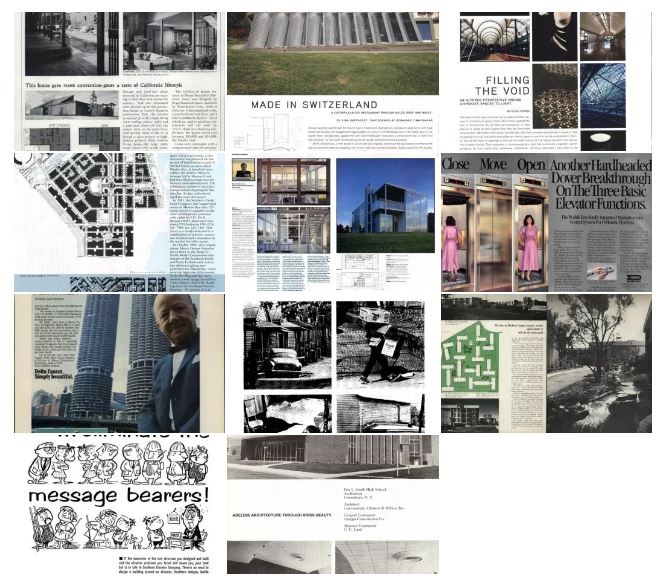Select the Marina City towers Delta Faucet ad
Viewport: 666px width, 578px height.
[x=119, y=363]
